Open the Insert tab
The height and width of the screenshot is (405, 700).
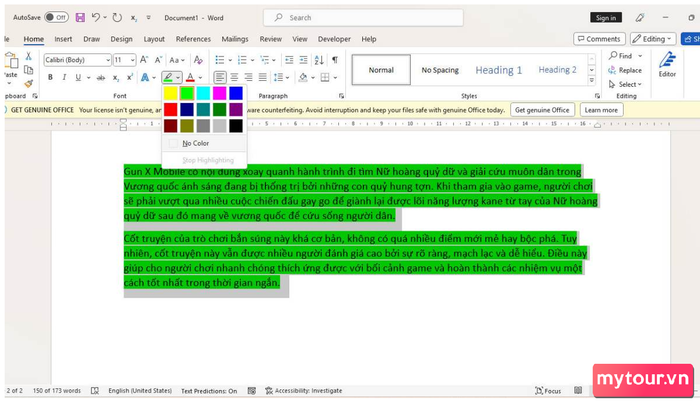[63, 39]
